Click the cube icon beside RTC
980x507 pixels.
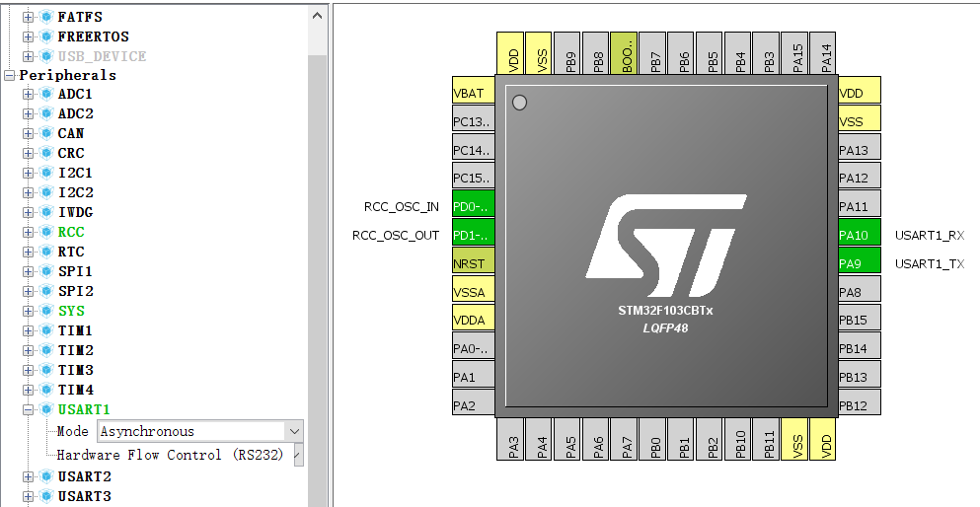(45, 252)
